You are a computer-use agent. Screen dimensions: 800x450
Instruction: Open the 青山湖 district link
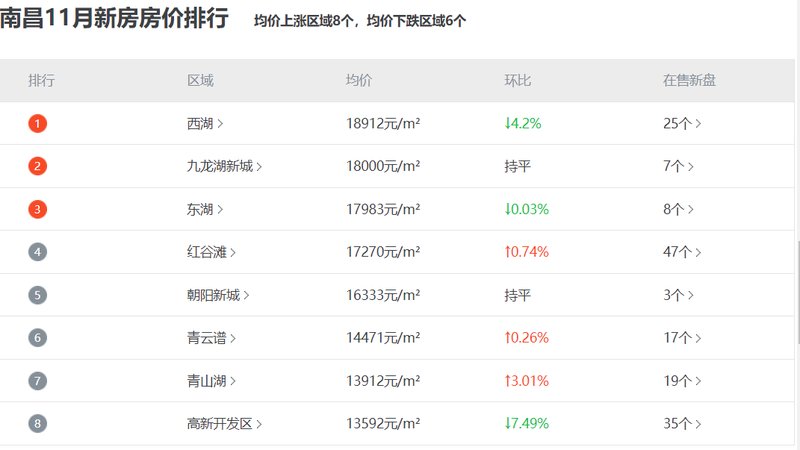pyautogui.click(x=211, y=381)
